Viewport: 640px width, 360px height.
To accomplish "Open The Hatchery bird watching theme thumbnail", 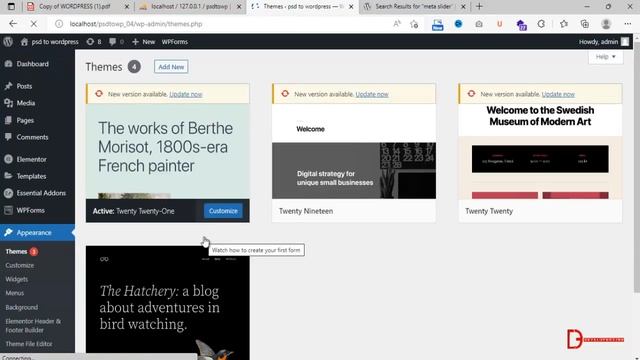I will [x=167, y=302].
